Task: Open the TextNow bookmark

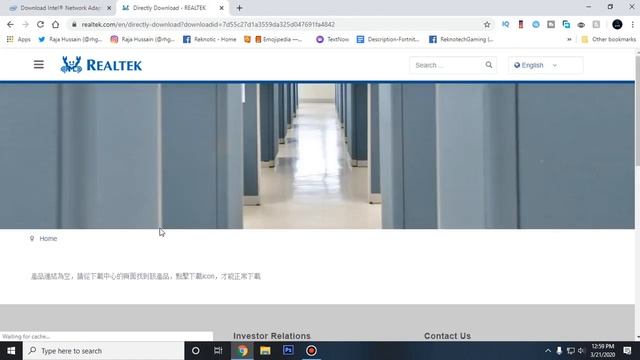Action: 333,39
